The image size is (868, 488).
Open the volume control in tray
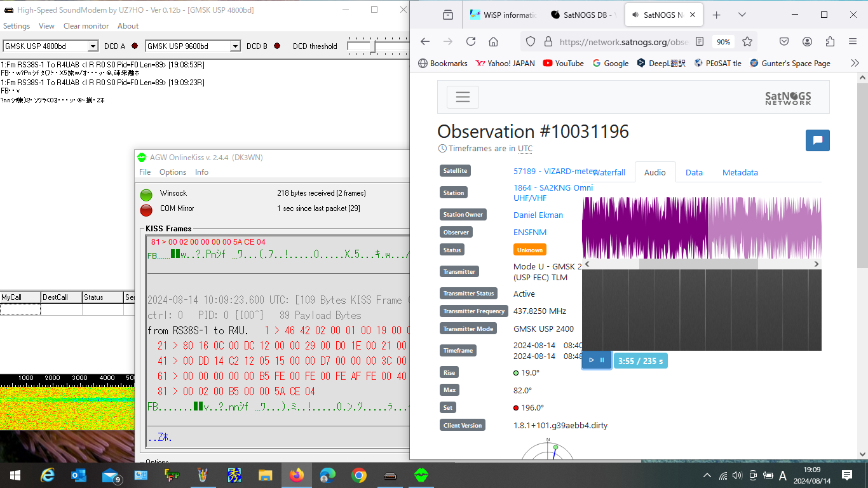(737, 475)
